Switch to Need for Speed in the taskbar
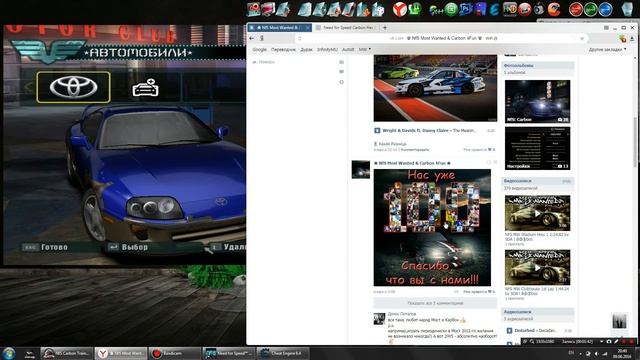The image size is (640, 360). pos(229,353)
